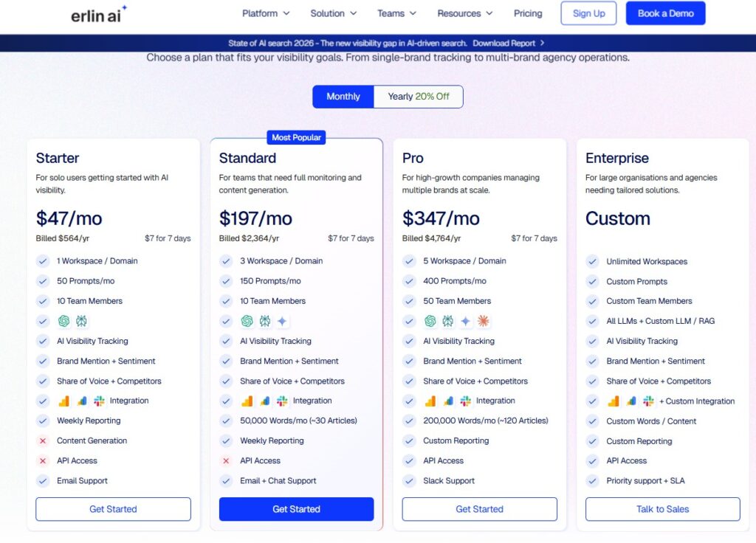This screenshot has height=543, width=756.
Task: Click 200,000 Words/mo (~120 Articles)
Action: coord(486,421)
